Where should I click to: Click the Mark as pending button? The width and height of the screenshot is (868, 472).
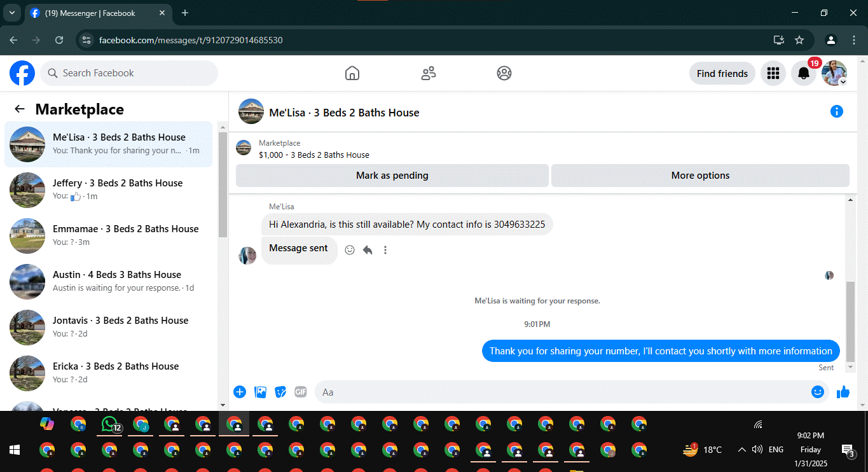pyautogui.click(x=392, y=176)
